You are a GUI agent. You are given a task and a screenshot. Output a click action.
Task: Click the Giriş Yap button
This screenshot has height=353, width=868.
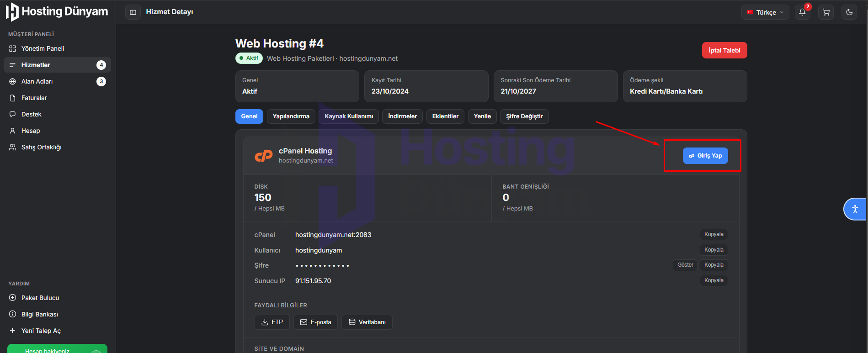click(705, 156)
